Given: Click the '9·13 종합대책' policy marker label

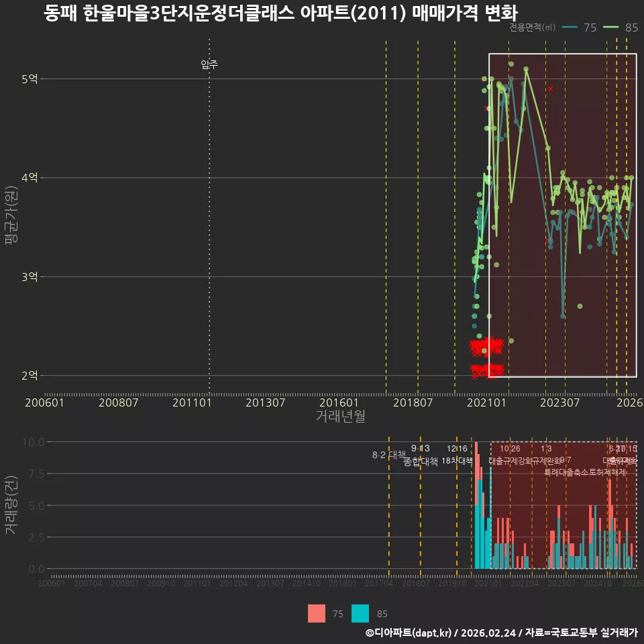Looking at the screenshot, I should click(x=421, y=455).
